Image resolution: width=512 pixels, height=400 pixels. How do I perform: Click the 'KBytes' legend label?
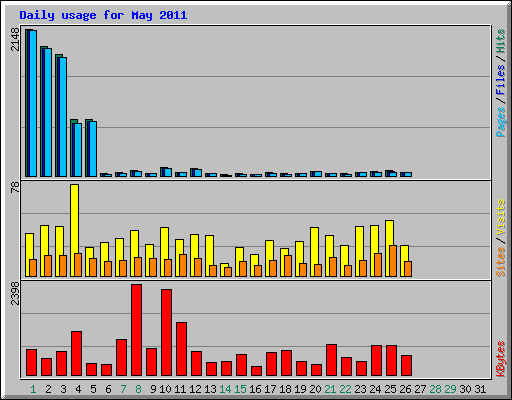coord(500,359)
